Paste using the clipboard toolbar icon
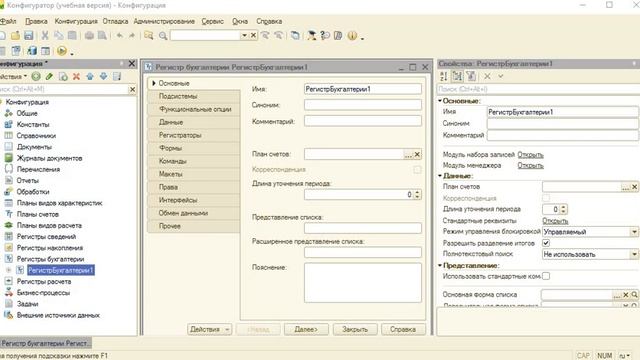The height and width of the screenshot is (360, 640). pyautogui.click(x=72, y=36)
